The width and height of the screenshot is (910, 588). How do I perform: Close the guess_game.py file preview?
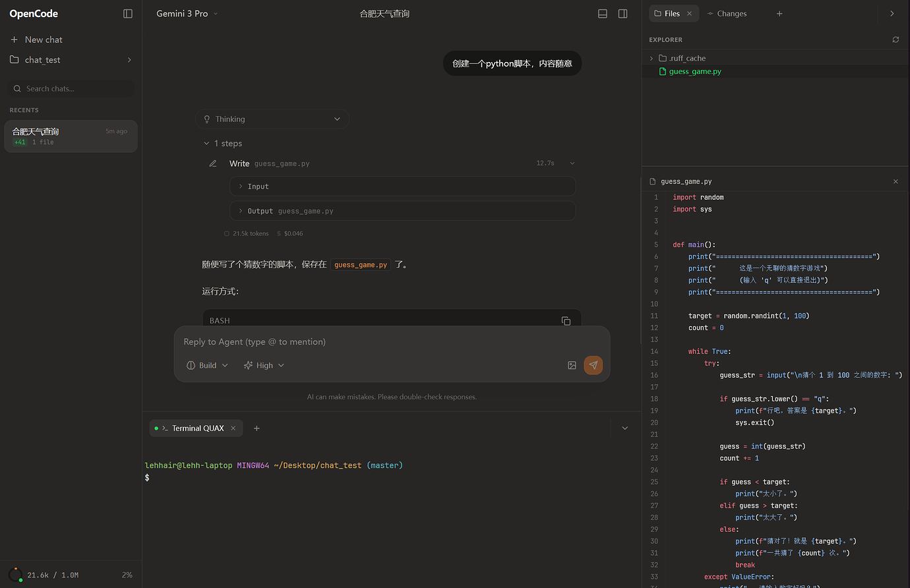click(895, 181)
